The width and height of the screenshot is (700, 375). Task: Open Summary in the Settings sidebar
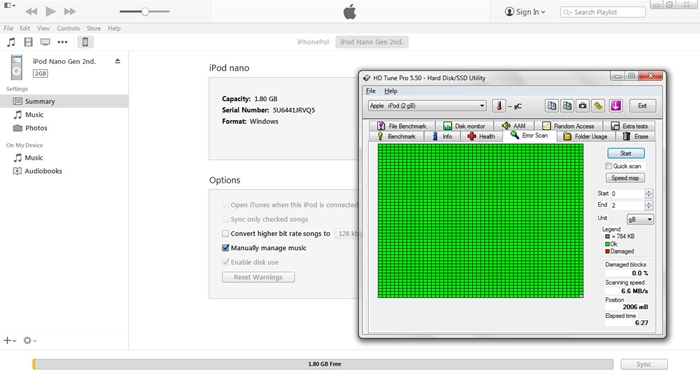coord(64,101)
